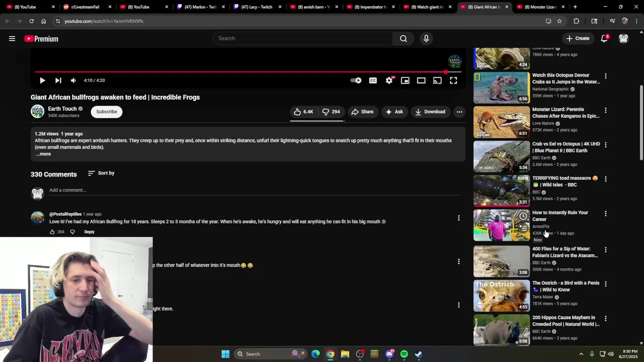Like the @PostalReptiles comment
This screenshot has width=644, height=362.
(52, 232)
